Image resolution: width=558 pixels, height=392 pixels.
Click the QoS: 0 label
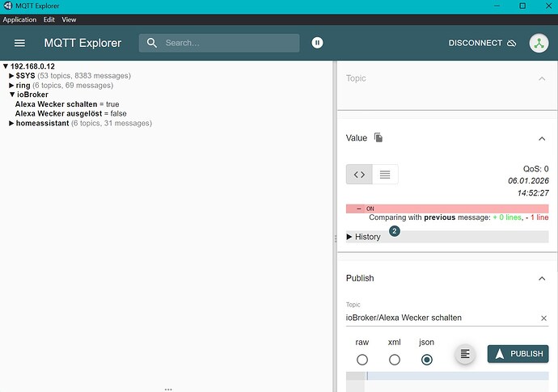535,169
